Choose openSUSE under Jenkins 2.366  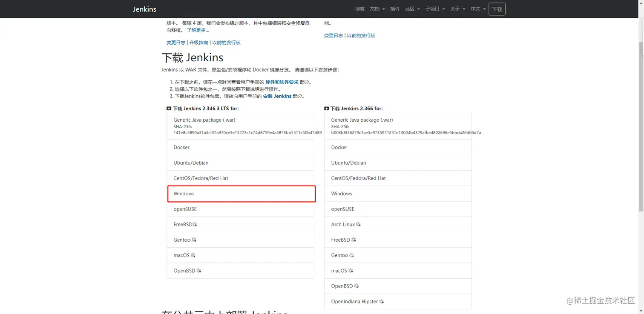(x=398, y=209)
